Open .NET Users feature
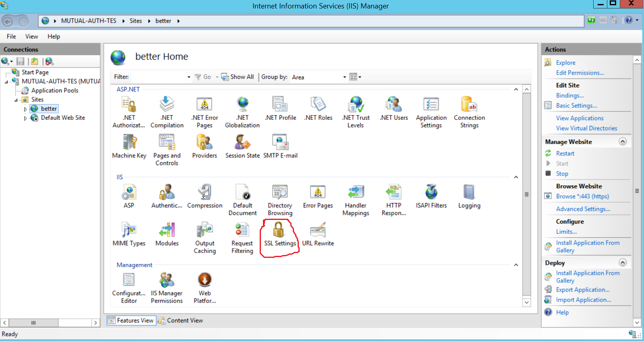This screenshot has height=341, width=644. pos(394,109)
